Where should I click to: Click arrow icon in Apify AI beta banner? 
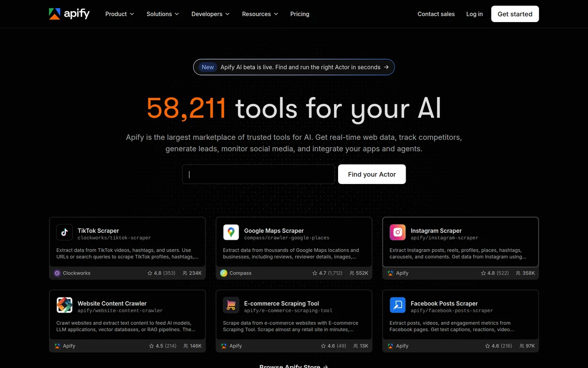pyautogui.click(x=386, y=67)
